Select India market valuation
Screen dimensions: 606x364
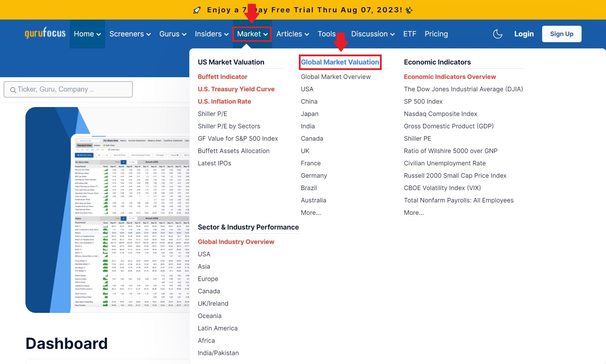(308, 126)
